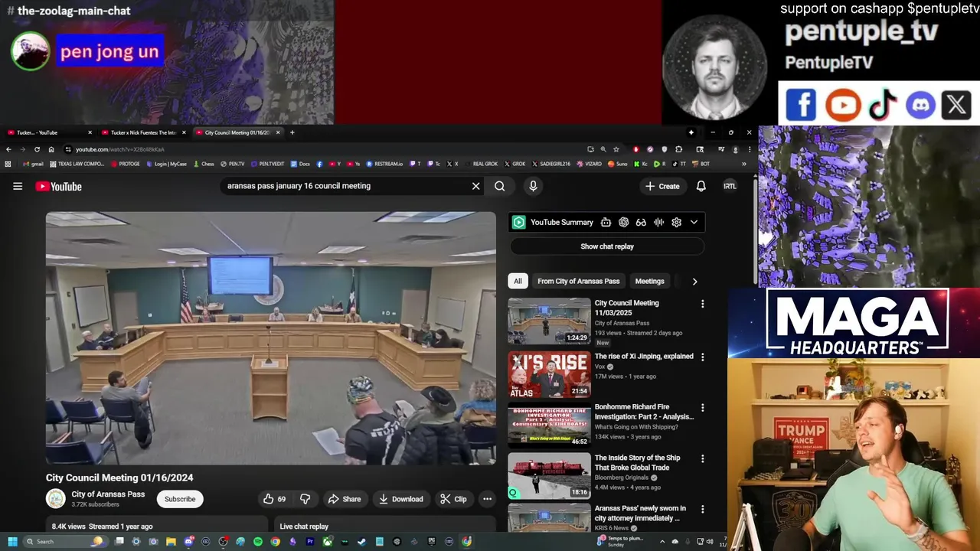Open City of Aransas Pass channel avatar
This screenshot has width=980, height=551.
point(56,499)
